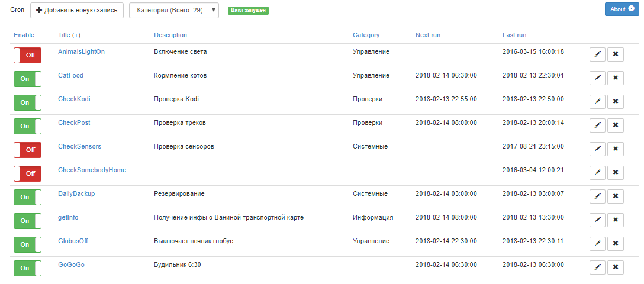Click Добавить новую запись button
The width and height of the screenshot is (644, 284).
[x=77, y=10]
